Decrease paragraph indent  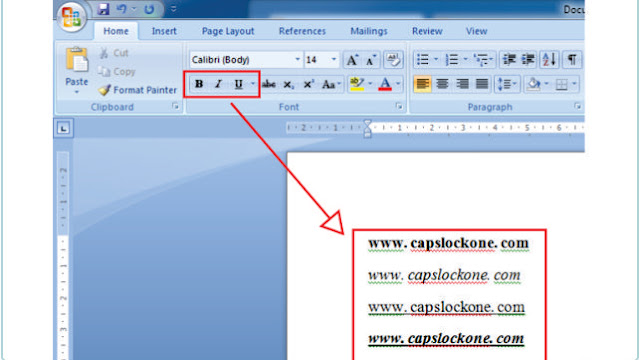509,60
